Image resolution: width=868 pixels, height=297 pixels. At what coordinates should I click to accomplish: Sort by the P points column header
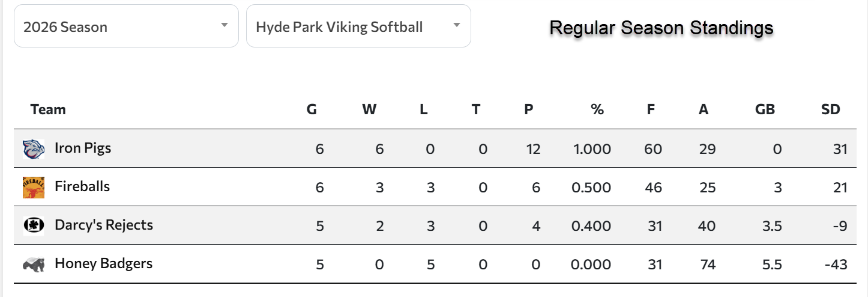point(529,109)
